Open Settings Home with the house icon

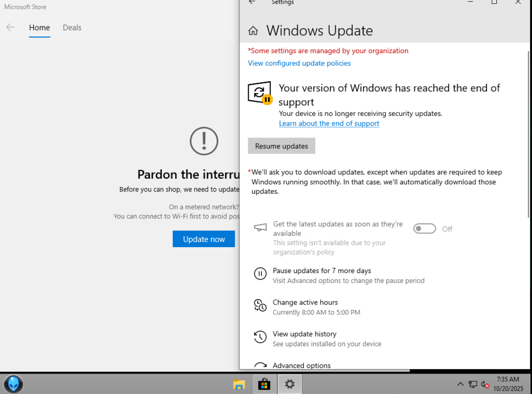[253, 31]
